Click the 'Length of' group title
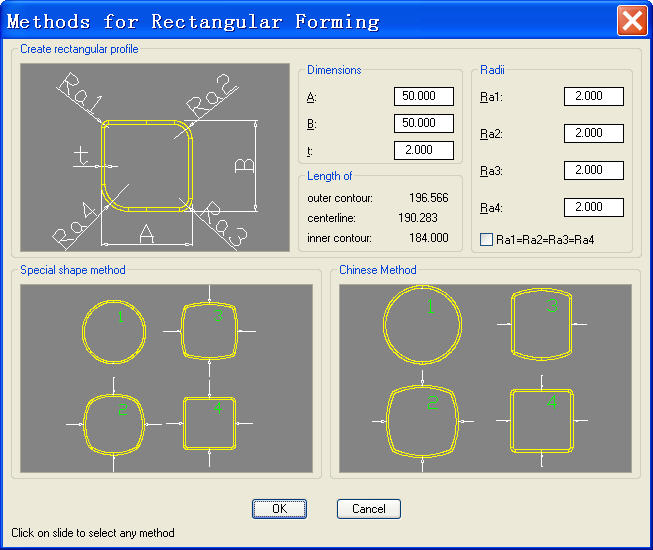Image resolution: width=653 pixels, height=550 pixels. [329, 176]
